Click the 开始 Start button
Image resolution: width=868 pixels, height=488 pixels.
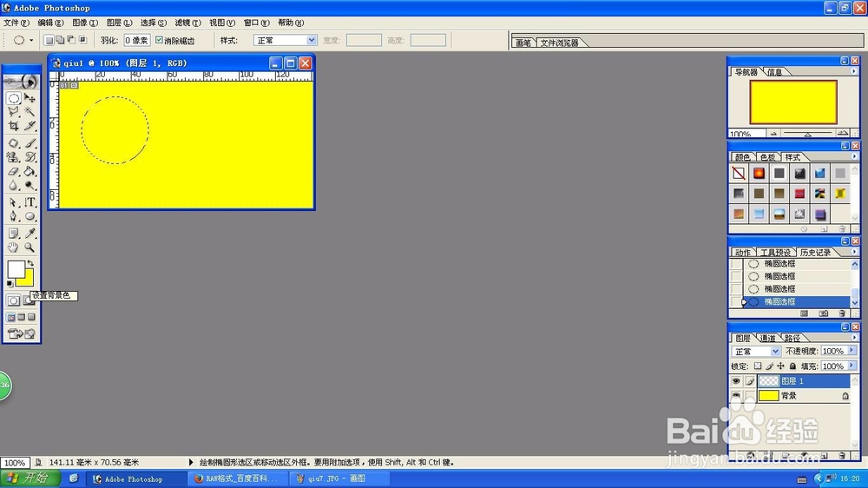[x=30, y=478]
